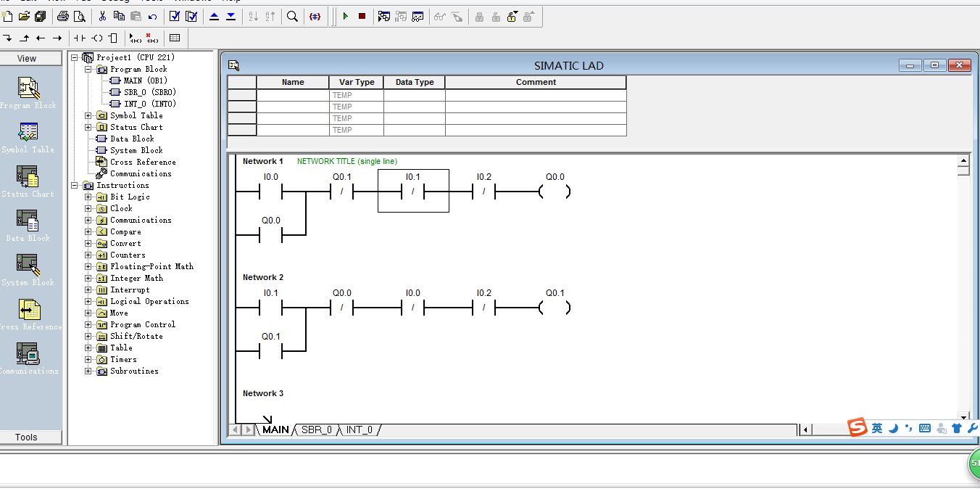980x489 pixels.
Task: Compile the program with the first checkmark icon
Action: [x=175, y=16]
